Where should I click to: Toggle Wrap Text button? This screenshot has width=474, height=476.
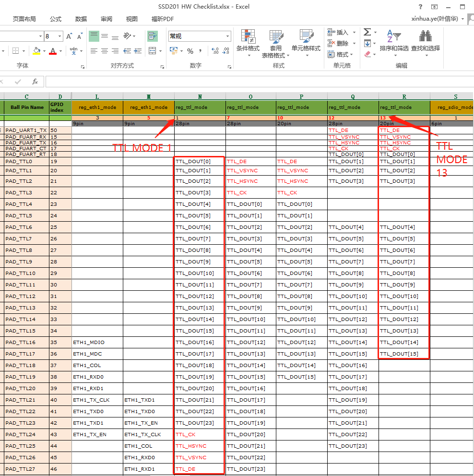tap(153, 36)
